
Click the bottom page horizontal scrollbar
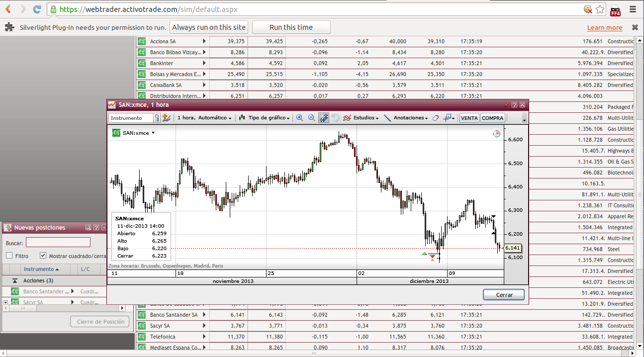(314, 354)
